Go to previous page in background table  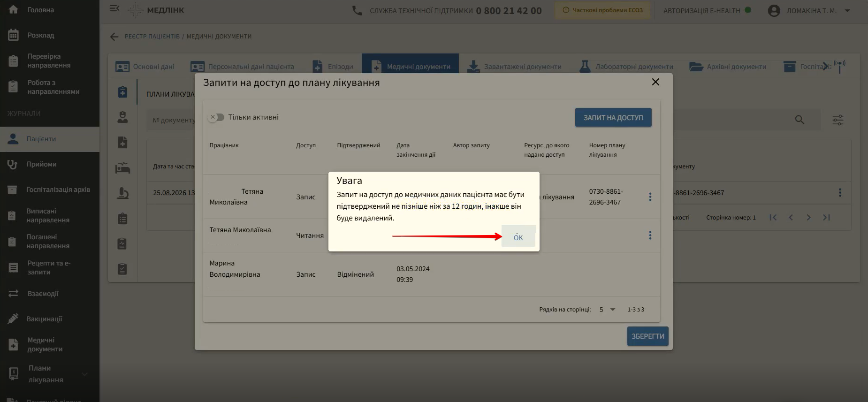click(x=791, y=217)
